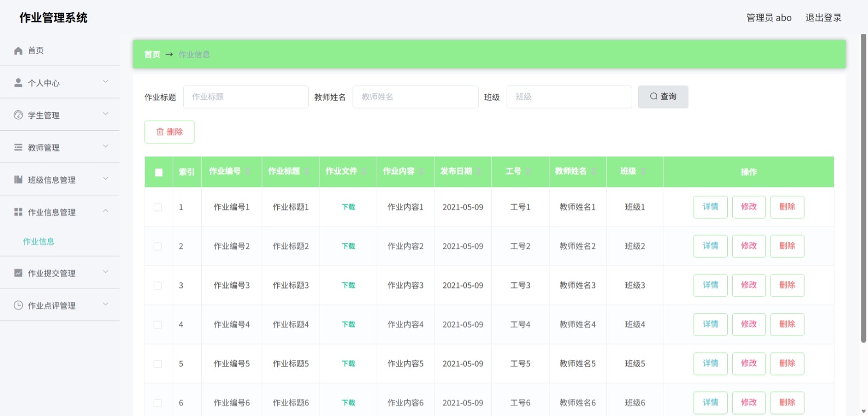This screenshot has width=868, height=416.
Task: Sort by 教师姓名 column arrows
Action: coord(594,171)
